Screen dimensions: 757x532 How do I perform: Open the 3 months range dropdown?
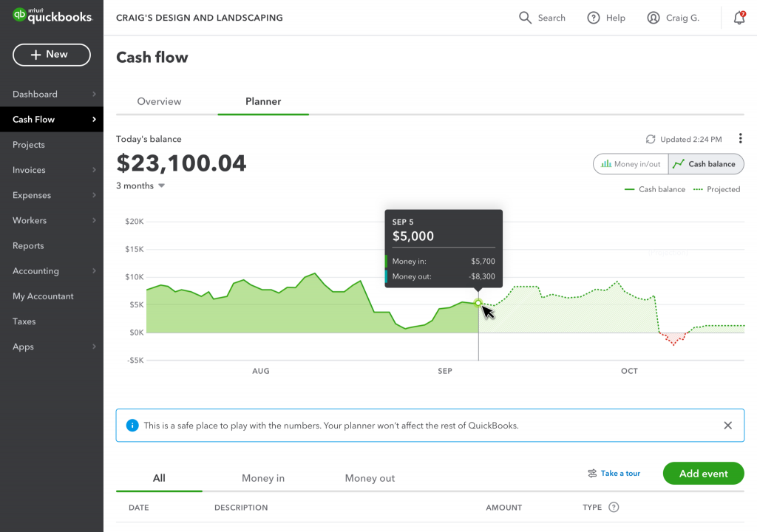pyautogui.click(x=140, y=186)
